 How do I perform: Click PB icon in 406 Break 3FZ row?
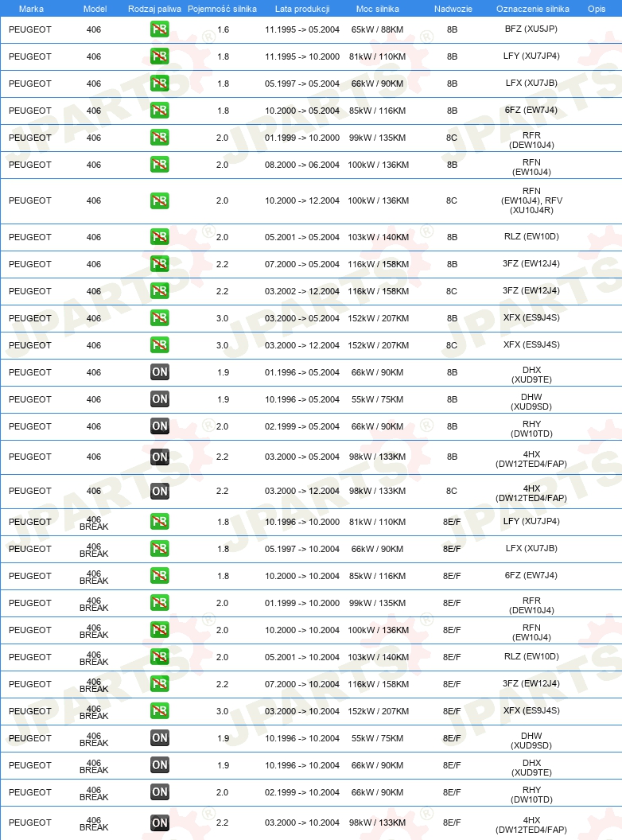coord(160,684)
